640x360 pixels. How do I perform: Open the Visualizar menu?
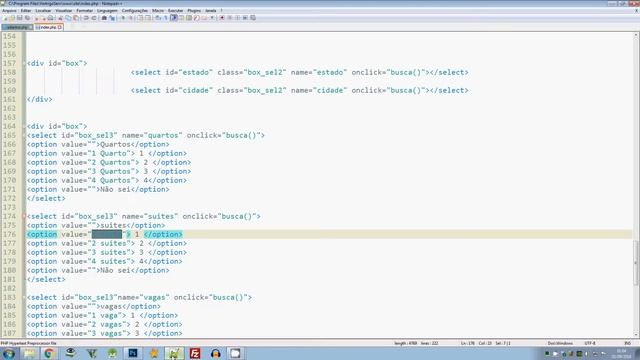pyautogui.click(x=64, y=11)
